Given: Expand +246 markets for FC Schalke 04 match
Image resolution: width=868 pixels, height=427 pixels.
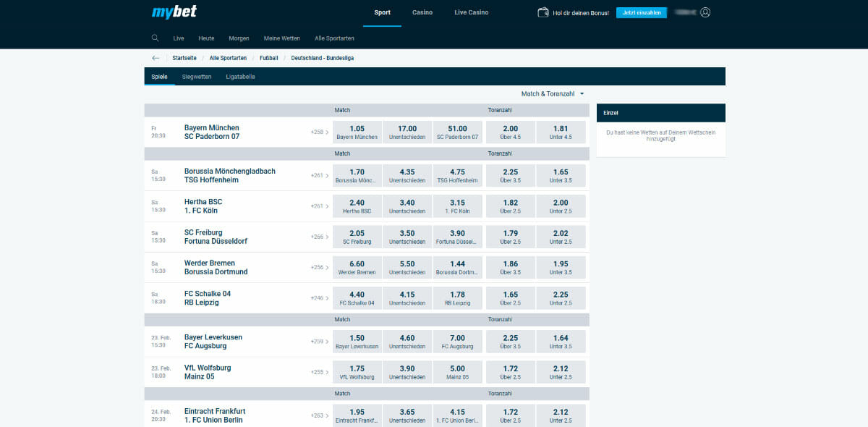Looking at the screenshot, I should point(320,298).
